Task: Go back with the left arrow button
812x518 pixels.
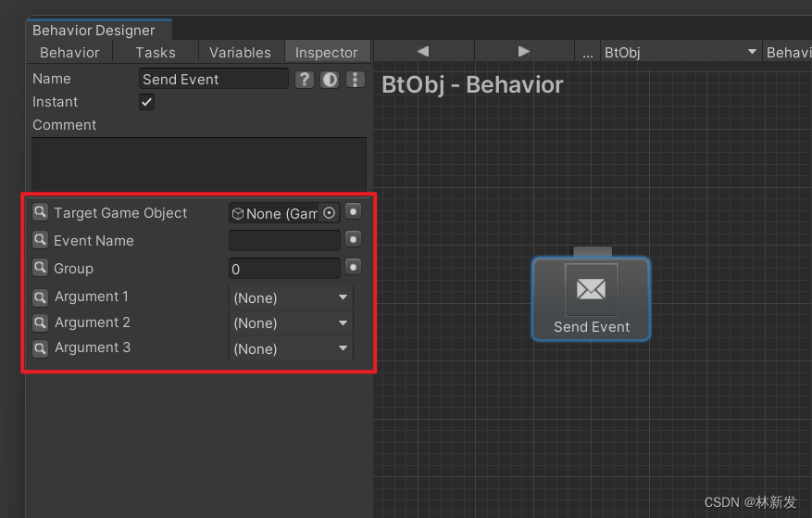Action: tap(423, 51)
